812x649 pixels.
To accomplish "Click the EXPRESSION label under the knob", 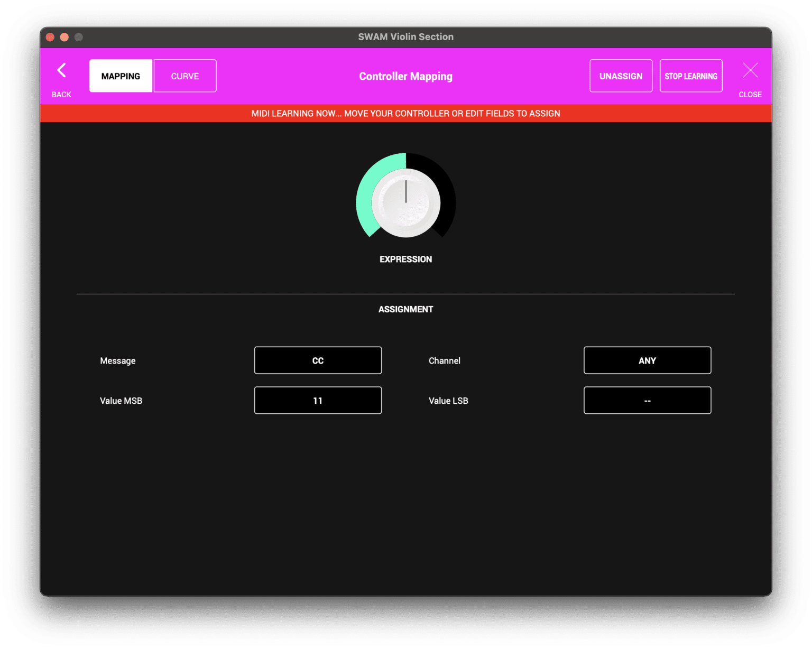I will (x=405, y=259).
